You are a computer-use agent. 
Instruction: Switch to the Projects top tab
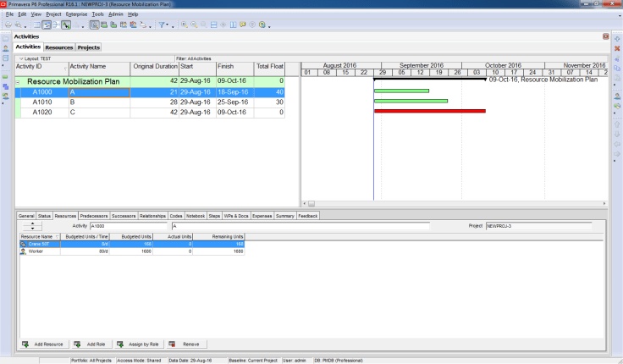point(89,47)
